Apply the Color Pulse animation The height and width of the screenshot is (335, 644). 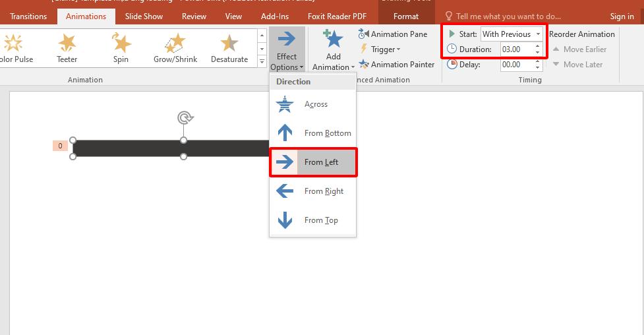tap(16, 48)
